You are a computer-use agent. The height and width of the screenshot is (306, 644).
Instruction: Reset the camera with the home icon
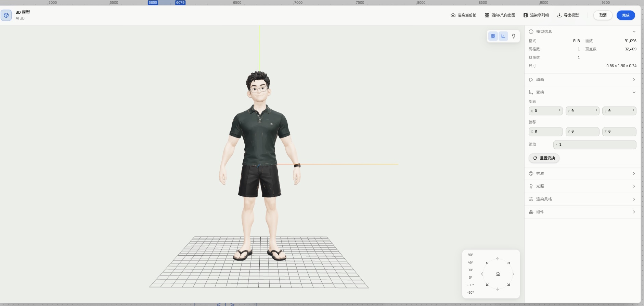point(498,274)
